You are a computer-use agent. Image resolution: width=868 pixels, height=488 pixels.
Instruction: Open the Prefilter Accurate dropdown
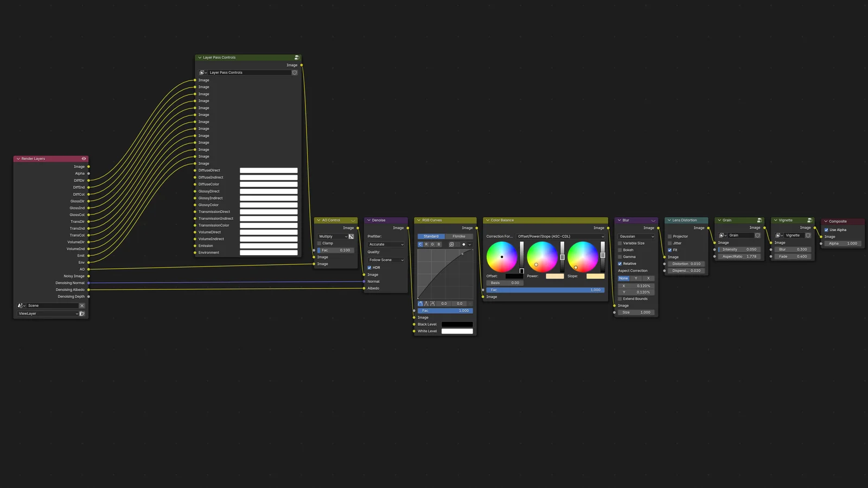coord(386,244)
